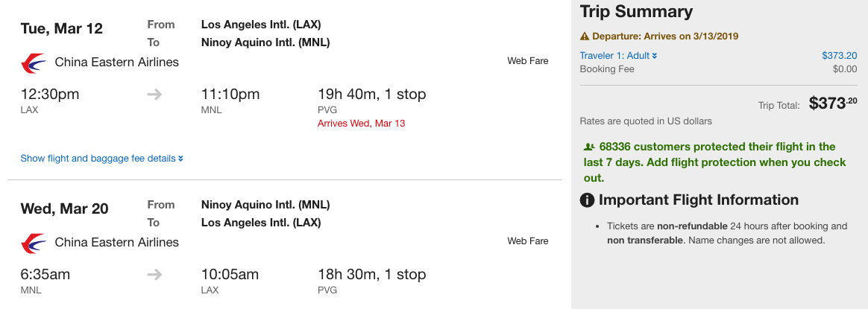Expand the Traveler 1: Adult breakdown
The width and height of the screenshot is (868, 309).
pos(618,55)
